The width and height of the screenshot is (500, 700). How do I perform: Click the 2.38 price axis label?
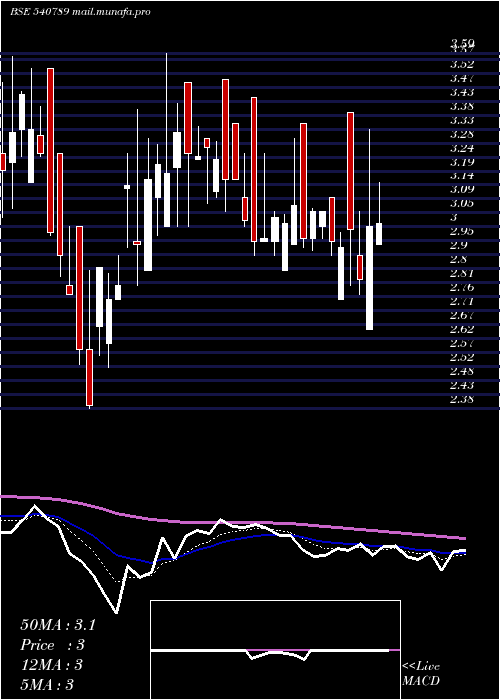coord(462,400)
